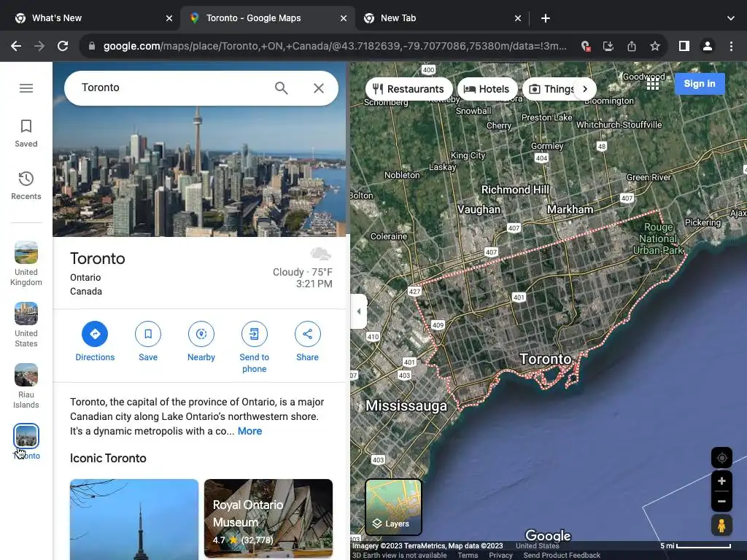
Task: Open a new browser tab
Action: click(x=546, y=18)
